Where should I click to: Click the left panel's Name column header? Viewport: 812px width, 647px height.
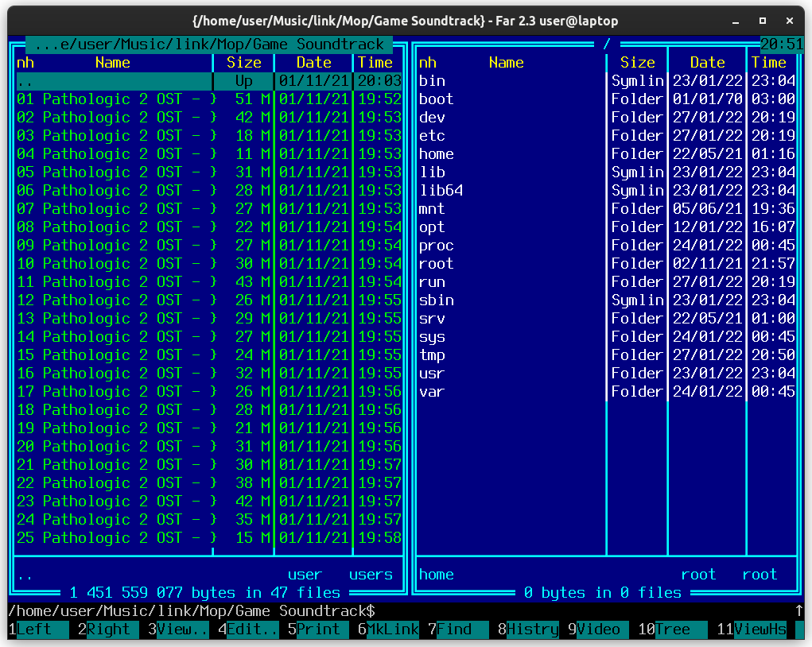[113, 63]
